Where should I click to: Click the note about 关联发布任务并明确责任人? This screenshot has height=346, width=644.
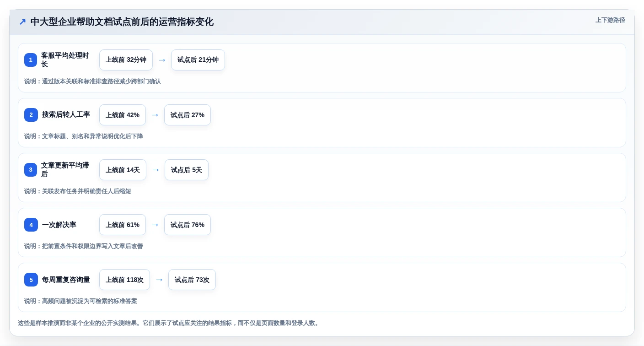[x=78, y=191]
